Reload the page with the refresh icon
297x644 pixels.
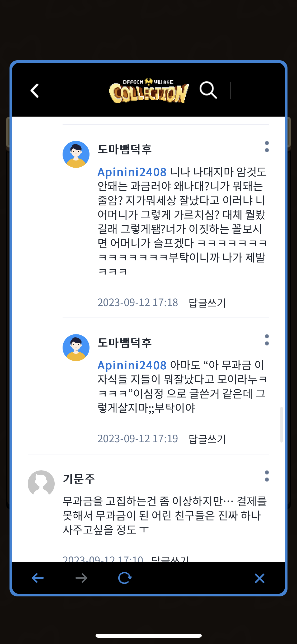pos(125,578)
